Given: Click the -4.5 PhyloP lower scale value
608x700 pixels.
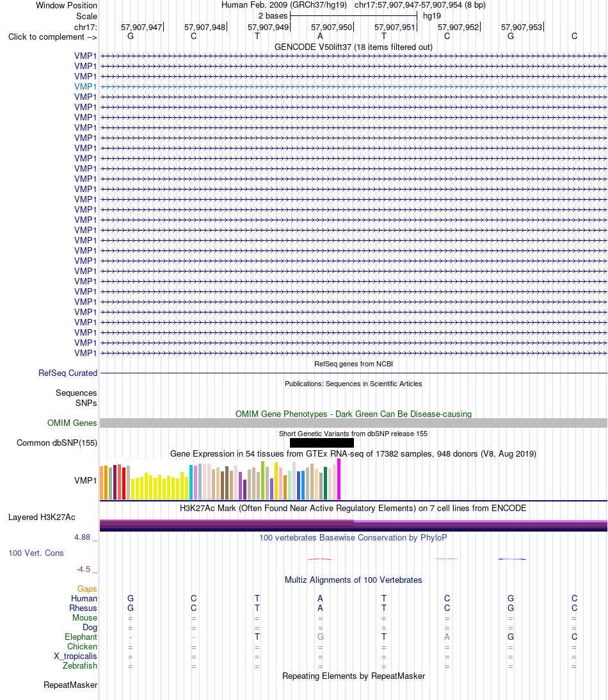Looking at the screenshot, I should click(83, 569).
